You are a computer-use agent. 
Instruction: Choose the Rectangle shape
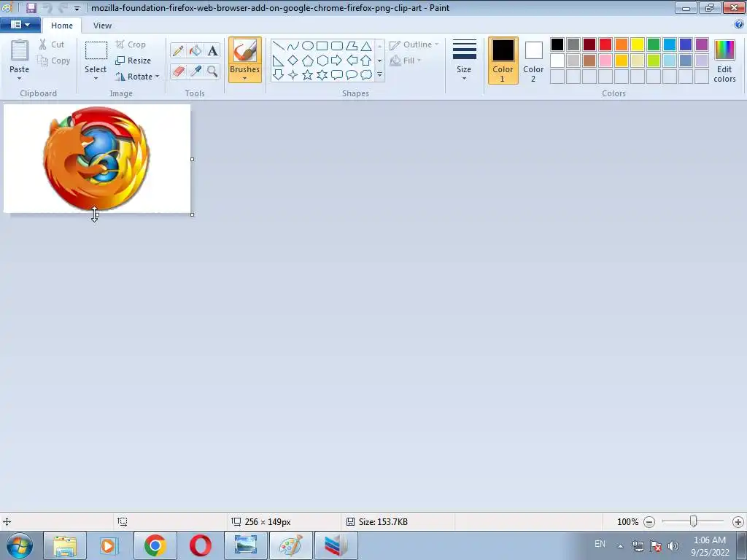(x=322, y=46)
